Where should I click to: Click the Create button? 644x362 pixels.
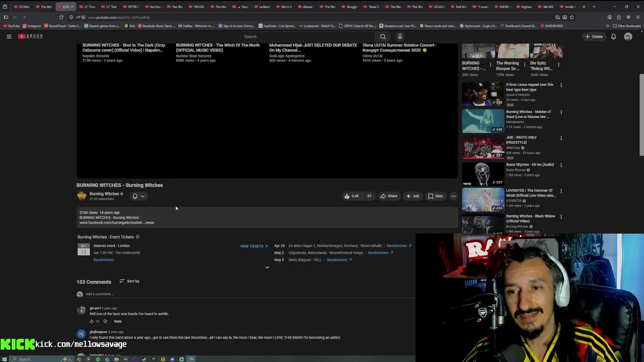[594, 36]
